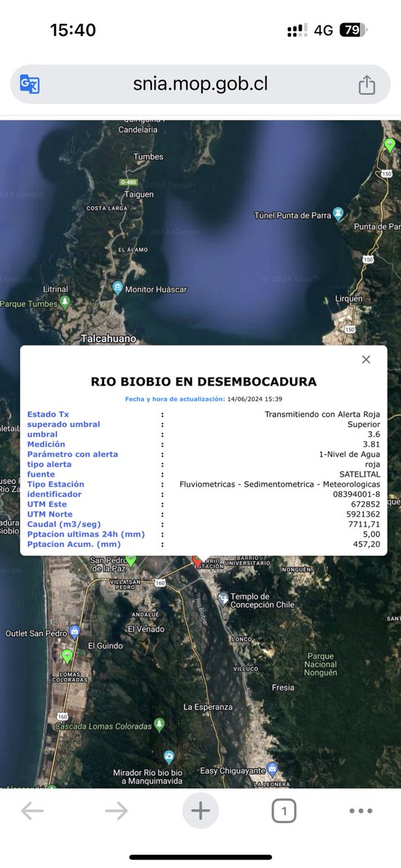Tap the Medición value 3.81
The width and height of the screenshot is (401, 868).
pyautogui.click(x=371, y=444)
